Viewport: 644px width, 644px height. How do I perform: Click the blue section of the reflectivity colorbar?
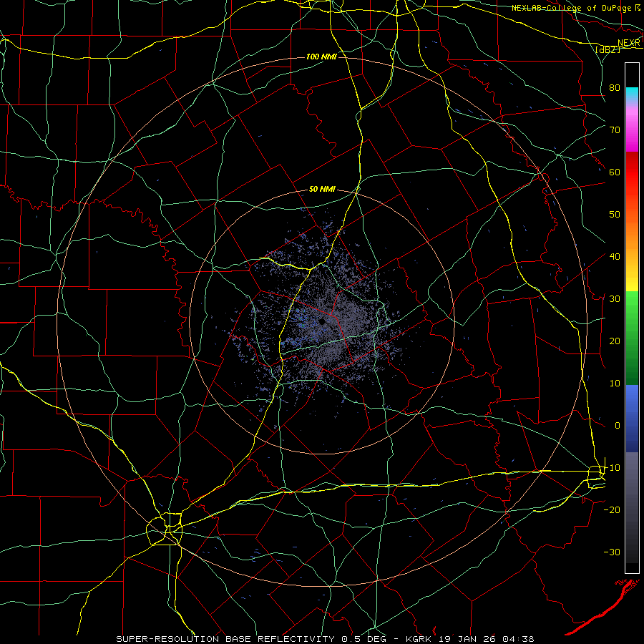632,419
